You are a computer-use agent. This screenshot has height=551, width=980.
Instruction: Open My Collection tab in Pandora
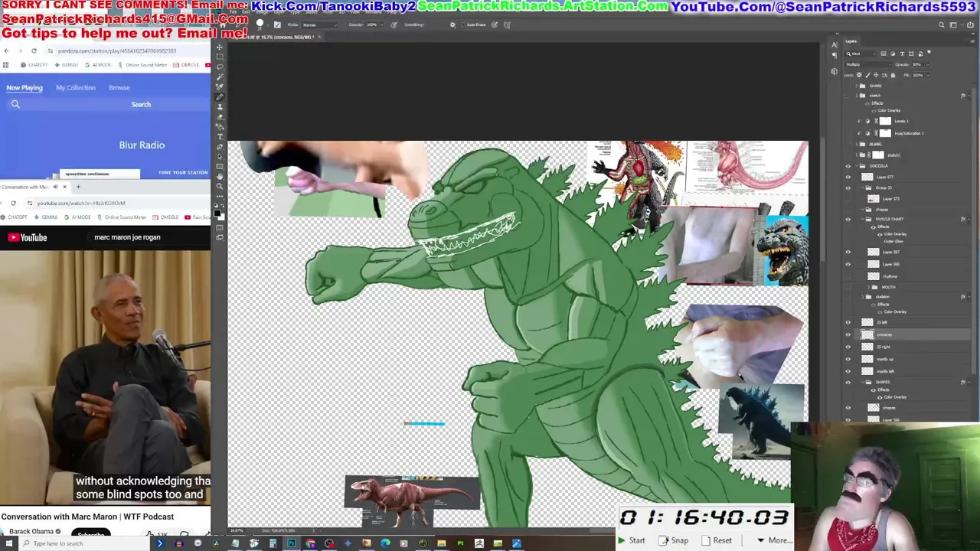click(x=76, y=87)
